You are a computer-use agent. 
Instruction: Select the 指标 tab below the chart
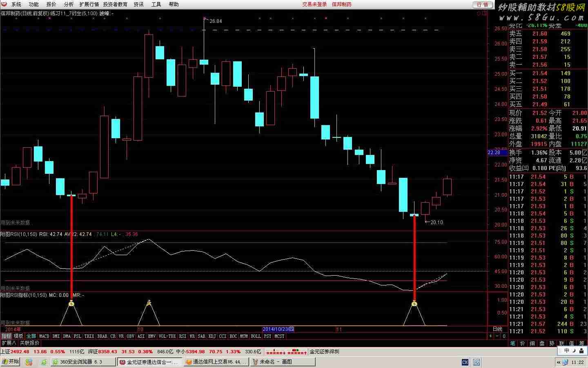[x=6, y=336]
